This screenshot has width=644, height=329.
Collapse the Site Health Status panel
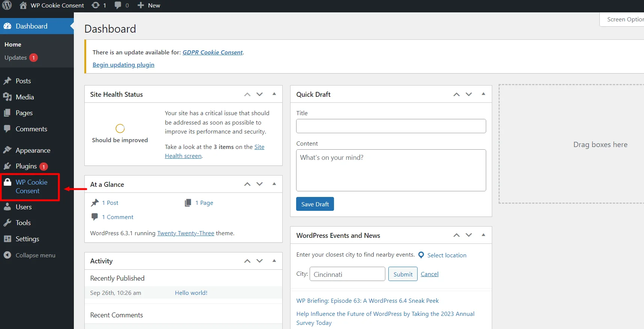click(274, 94)
